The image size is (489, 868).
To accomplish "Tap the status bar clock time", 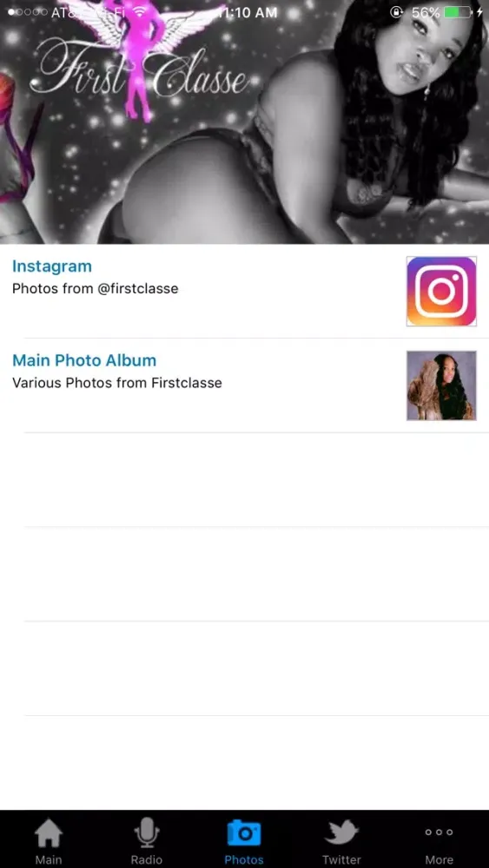I will click(247, 11).
